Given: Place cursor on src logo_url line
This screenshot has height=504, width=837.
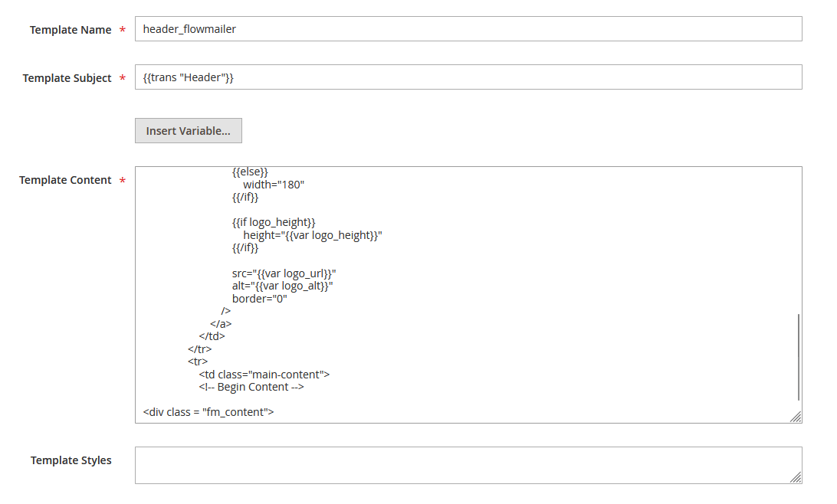Looking at the screenshot, I should click(x=284, y=273).
